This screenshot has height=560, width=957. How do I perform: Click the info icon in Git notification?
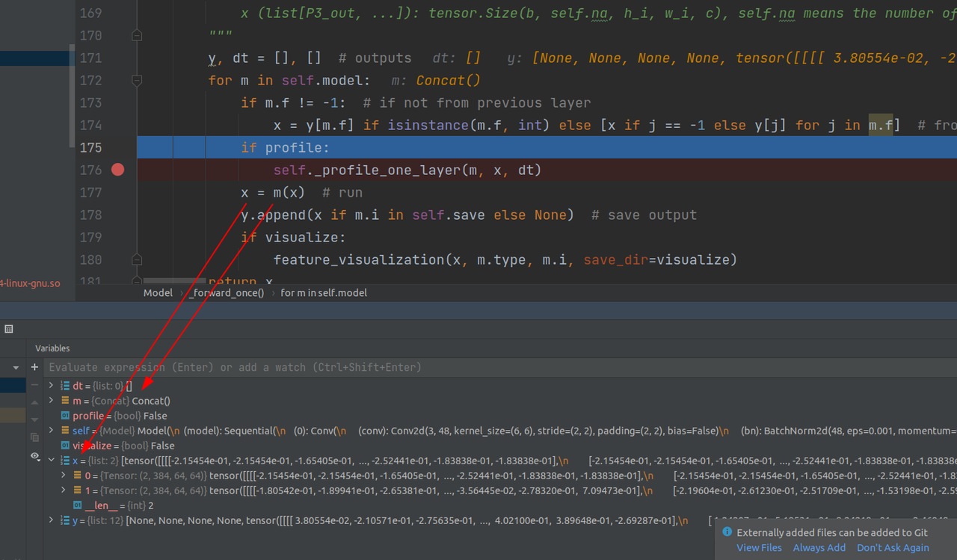coord(727,532)
